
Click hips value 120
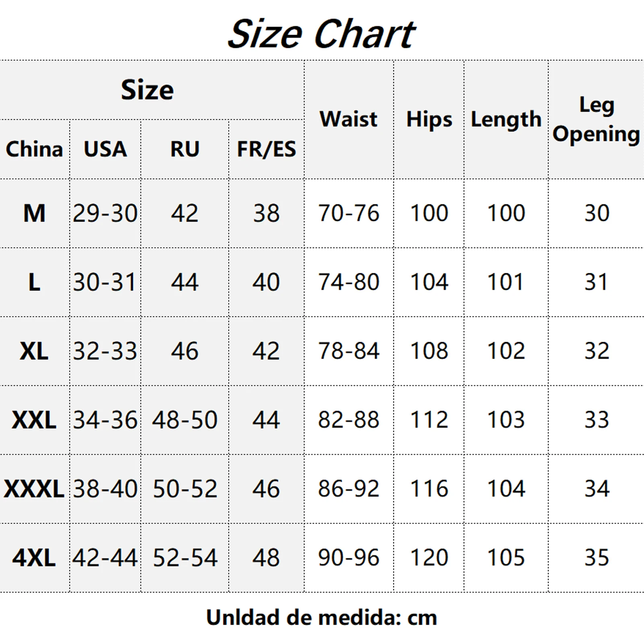(x=429, y=558)
